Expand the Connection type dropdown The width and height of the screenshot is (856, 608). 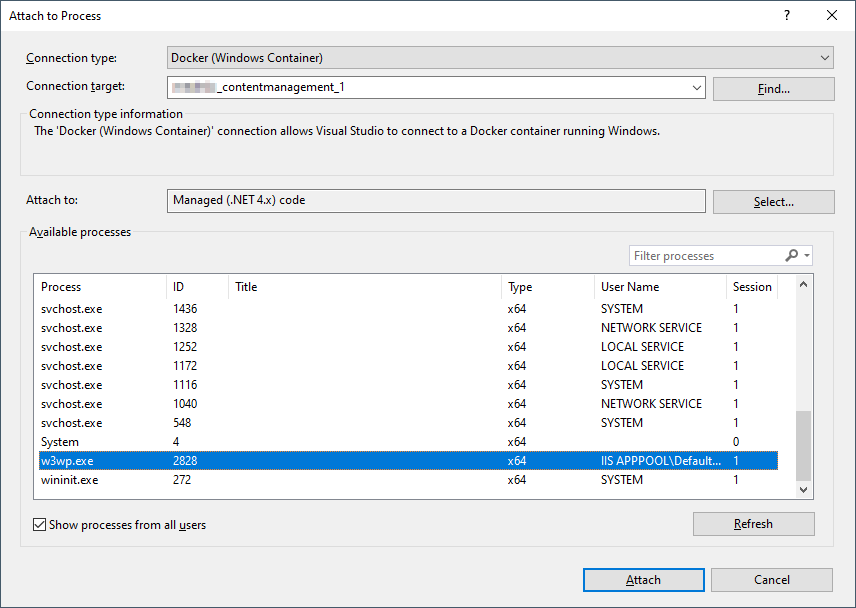[x=824, y=57]
